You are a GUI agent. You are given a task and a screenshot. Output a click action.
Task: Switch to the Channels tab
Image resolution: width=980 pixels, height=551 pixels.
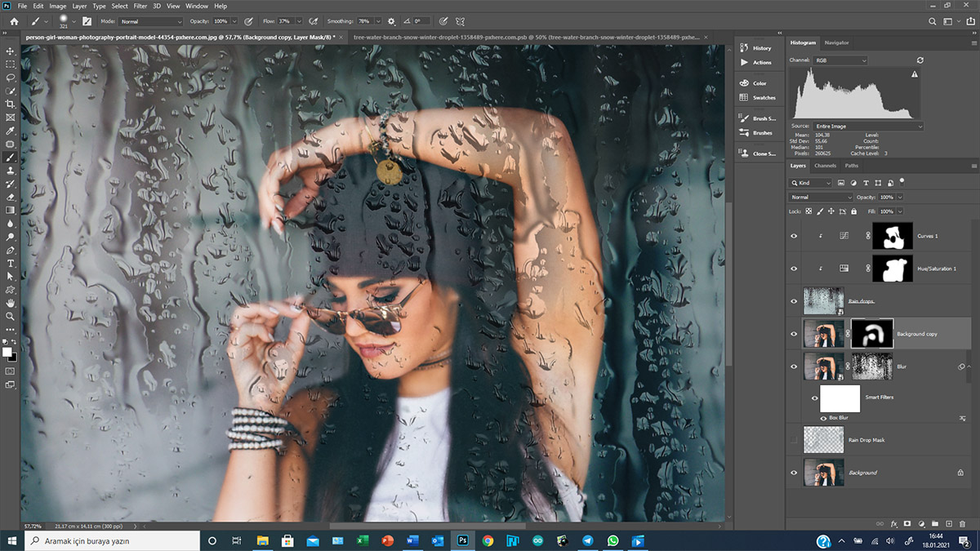(x=825, y=166)
